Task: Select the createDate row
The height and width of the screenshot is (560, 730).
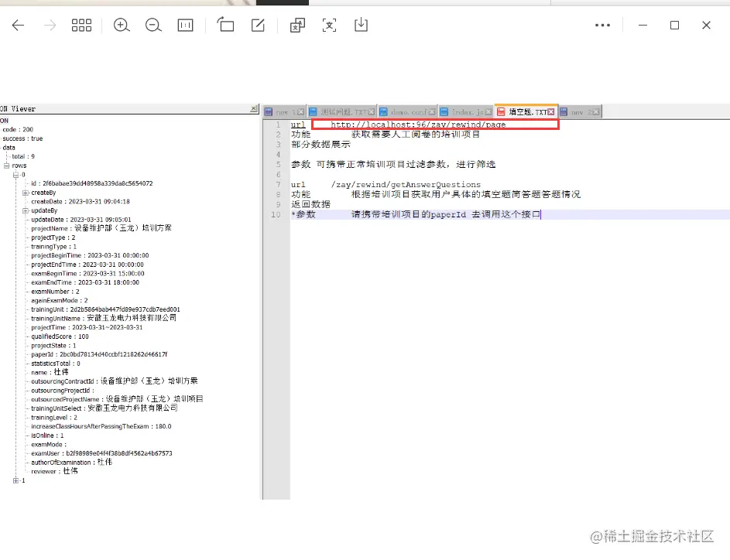Action: click(x=80, y=202)
